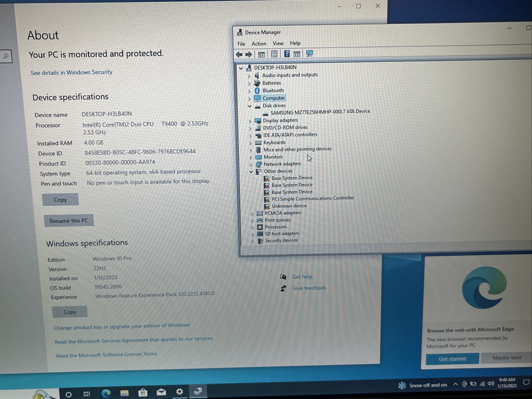Image resolution: width=532 pixels, height=399 pixels.
Task: Expand the Network adapters category
Action: click(x=251, y=165)
